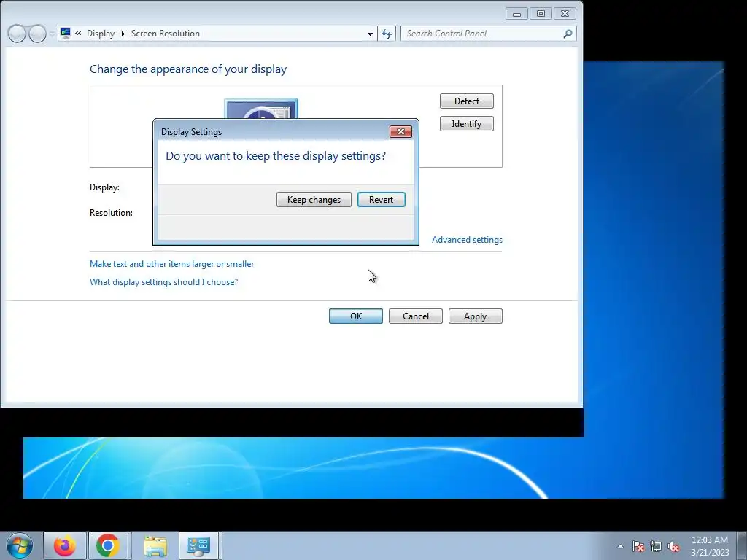Click Keep changes in Display Settings dialog
747x560 pixels.
314,200
